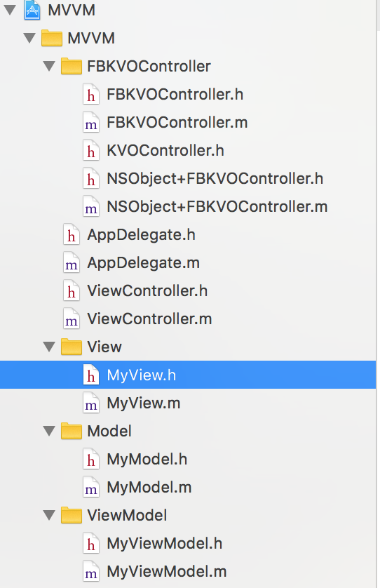This screenshot has height=588, width=380.
Task: Collapse the ViewModel folder triangle
Action: click(49, 515)
